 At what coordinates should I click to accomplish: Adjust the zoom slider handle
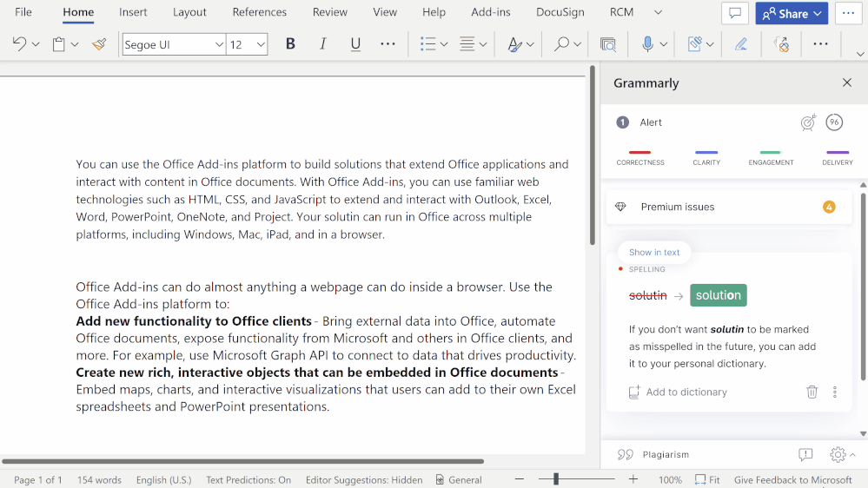556,479
